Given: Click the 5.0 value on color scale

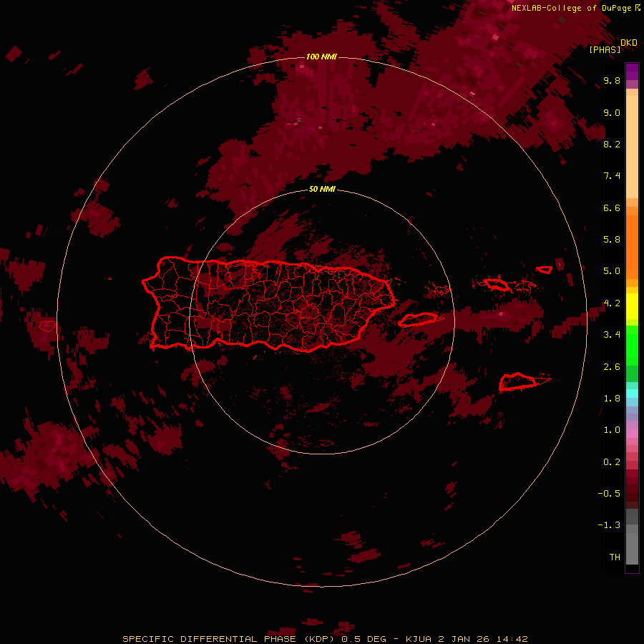Looking at the screenshot, I should (612, 271).
